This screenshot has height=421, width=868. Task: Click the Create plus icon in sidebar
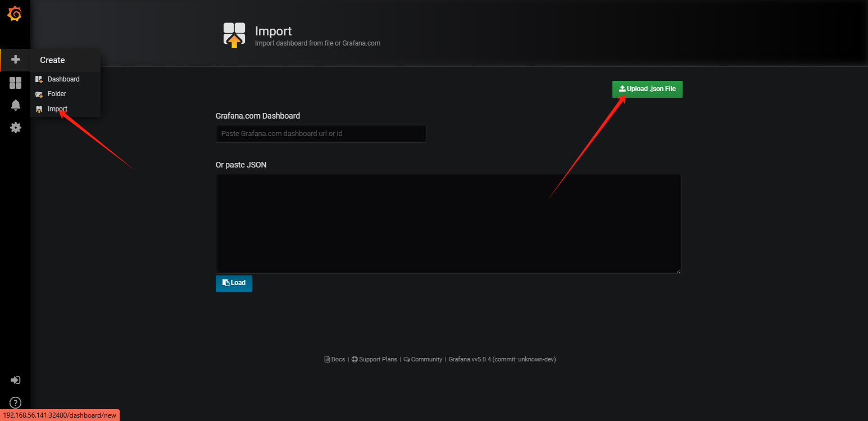point(16,60)
